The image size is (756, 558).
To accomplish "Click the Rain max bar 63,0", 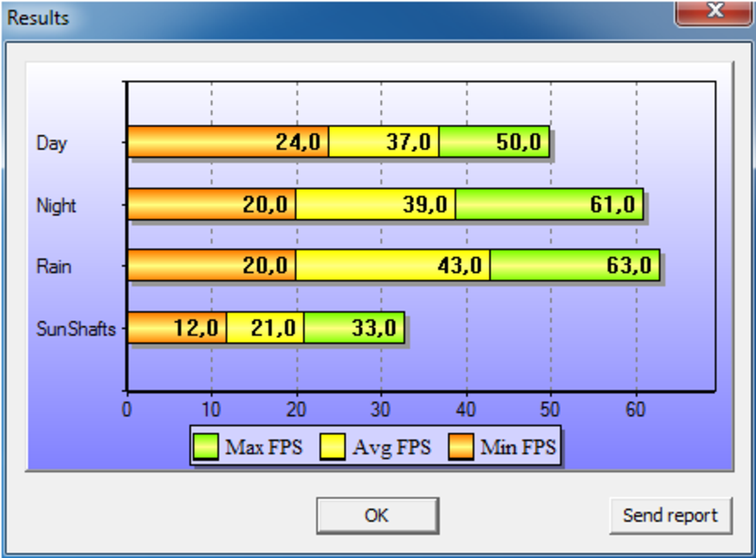I will point(576,265).
